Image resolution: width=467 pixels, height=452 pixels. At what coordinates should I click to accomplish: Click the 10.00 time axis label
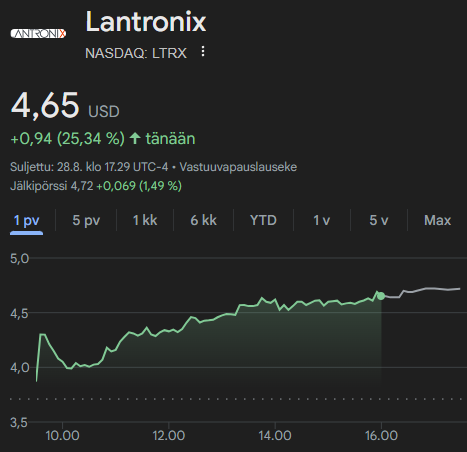coord(62,435)
